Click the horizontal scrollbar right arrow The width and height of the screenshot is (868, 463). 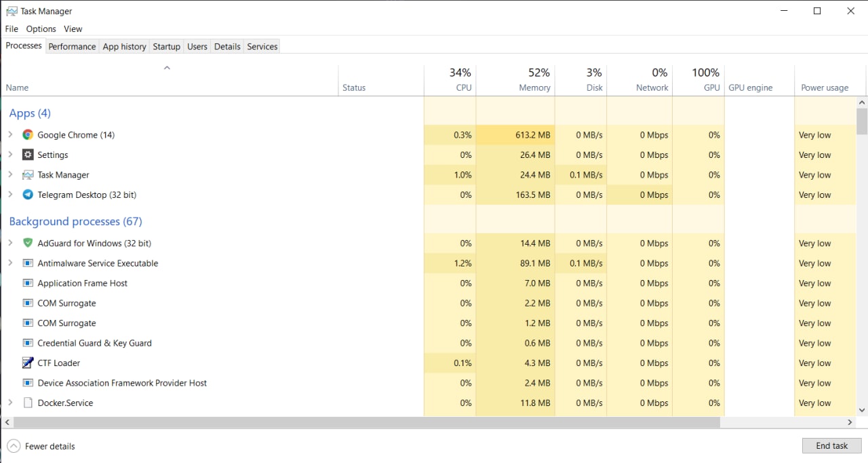[850, 422]
